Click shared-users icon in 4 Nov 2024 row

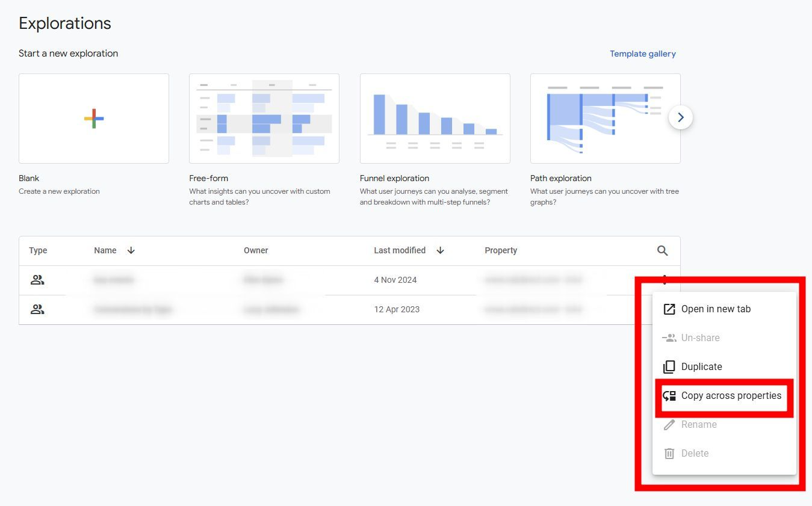[37, 280]
